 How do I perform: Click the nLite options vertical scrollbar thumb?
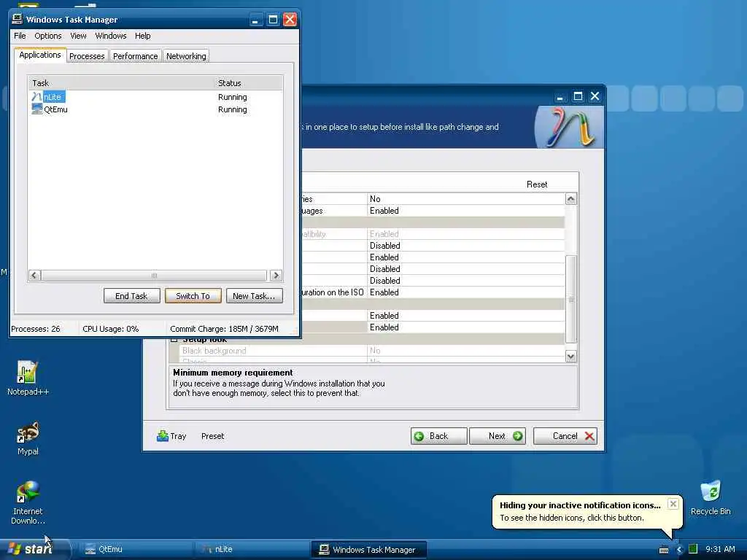tap(570, 299)
